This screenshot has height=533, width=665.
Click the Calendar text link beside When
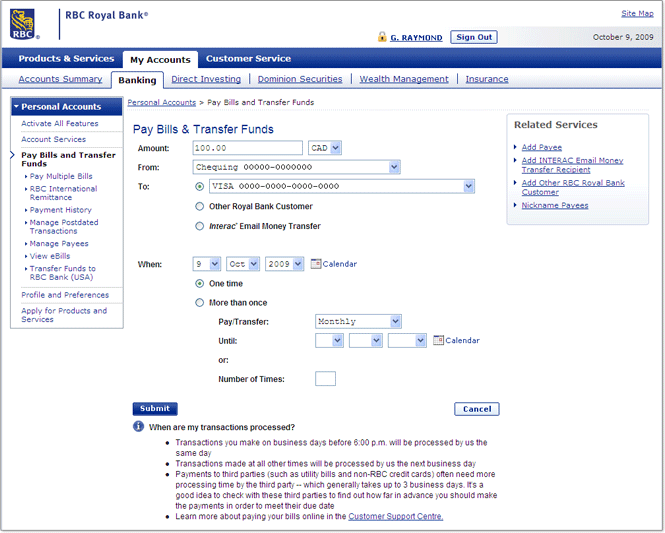tap(340, 264)
